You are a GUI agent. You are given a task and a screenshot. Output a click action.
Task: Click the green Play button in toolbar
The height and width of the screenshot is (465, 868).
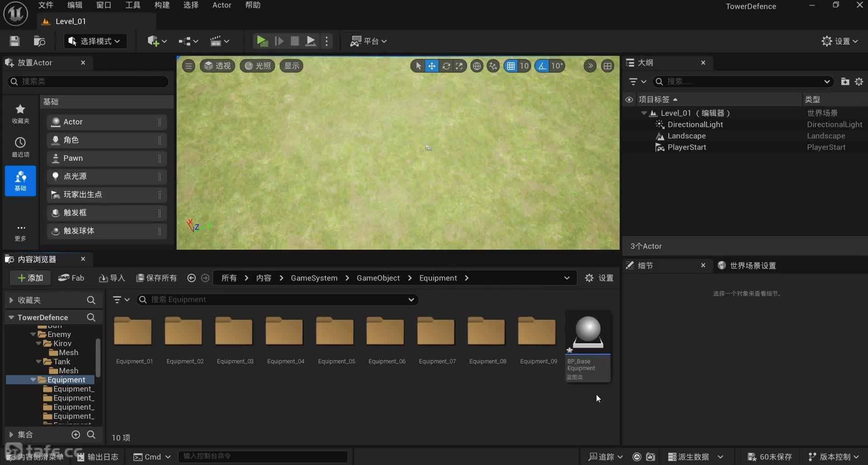point(262,41)
